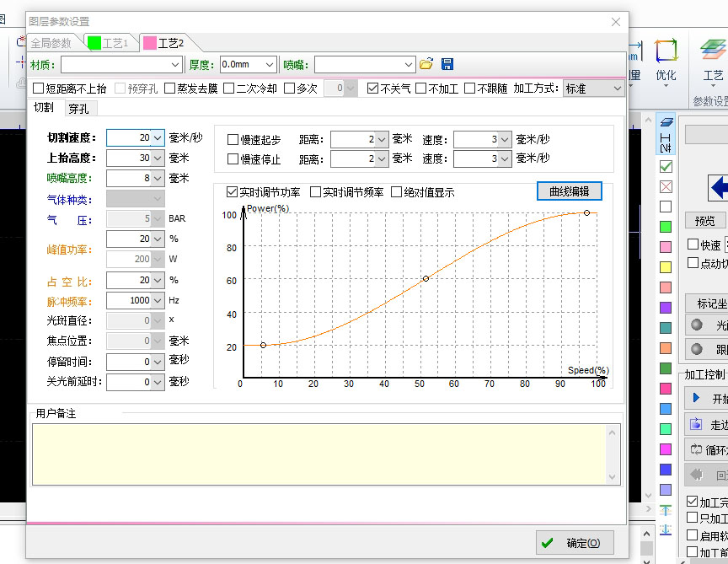The height and width of the screenshot is (564, 728).
Task: Uncheck the 不关气 option
Action: [372, 89]
